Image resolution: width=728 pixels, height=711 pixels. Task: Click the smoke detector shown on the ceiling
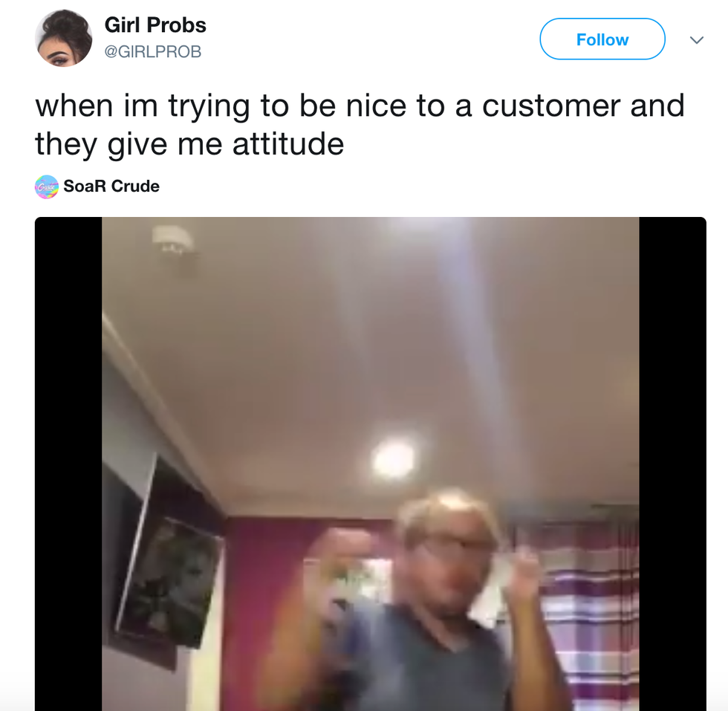point(173,242)
